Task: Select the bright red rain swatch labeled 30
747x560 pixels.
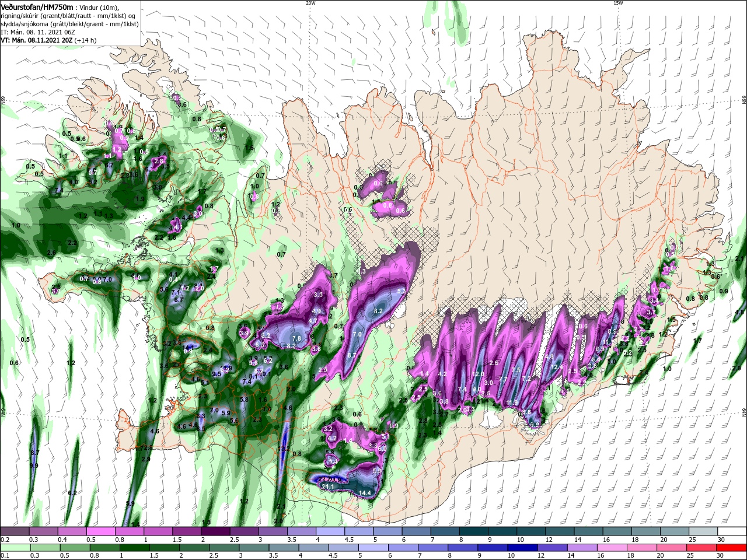Action: tap(732, 548)
